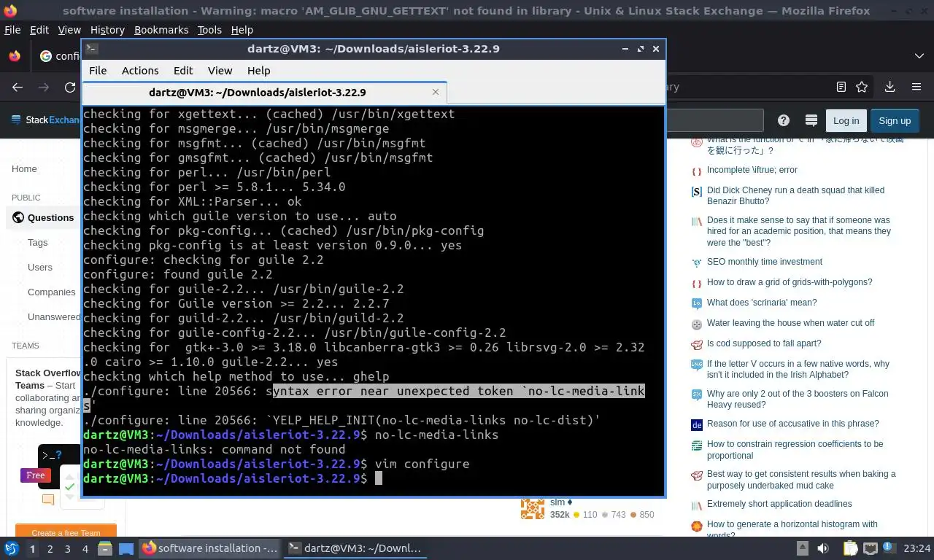Open the Firefox downloads panel
Viewport: 934px width, 560px height.
[x=889, y=87]
